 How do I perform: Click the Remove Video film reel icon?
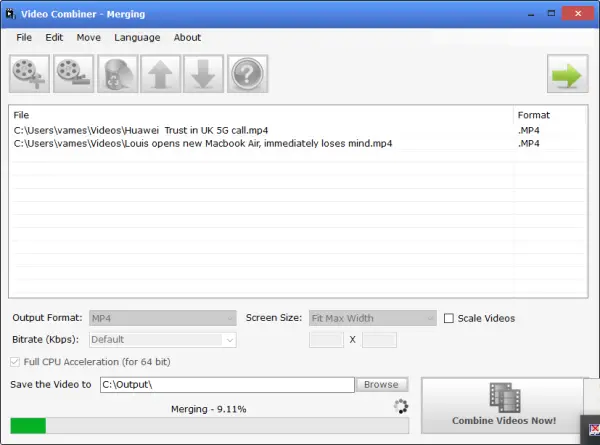pos(73,74)
